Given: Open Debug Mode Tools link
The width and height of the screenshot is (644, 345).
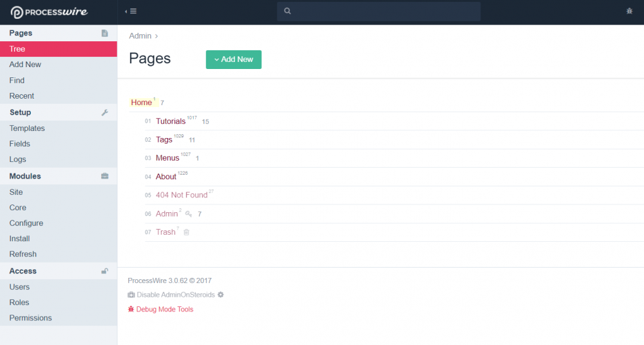Looking at the screenshot, I should [164, 310].
